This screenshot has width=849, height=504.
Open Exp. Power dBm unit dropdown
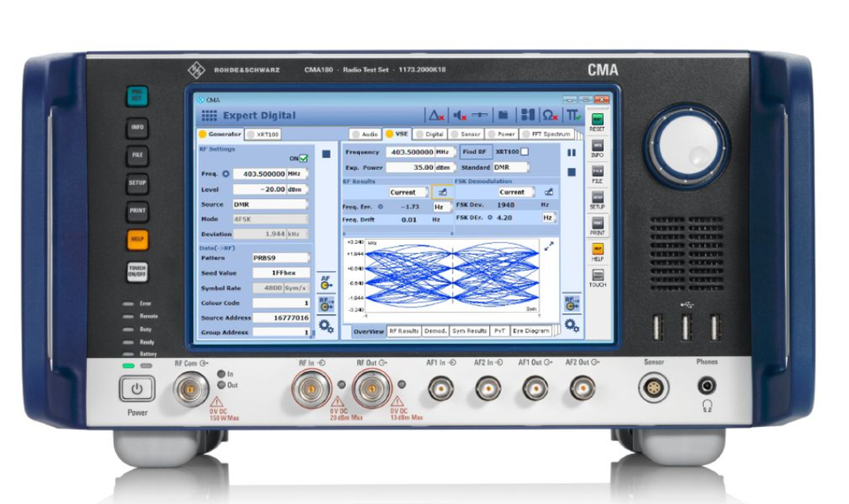pos(445,167)
